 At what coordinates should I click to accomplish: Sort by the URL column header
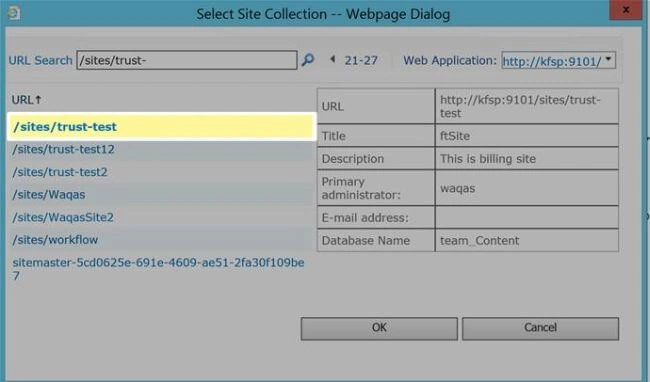point(22,100)
